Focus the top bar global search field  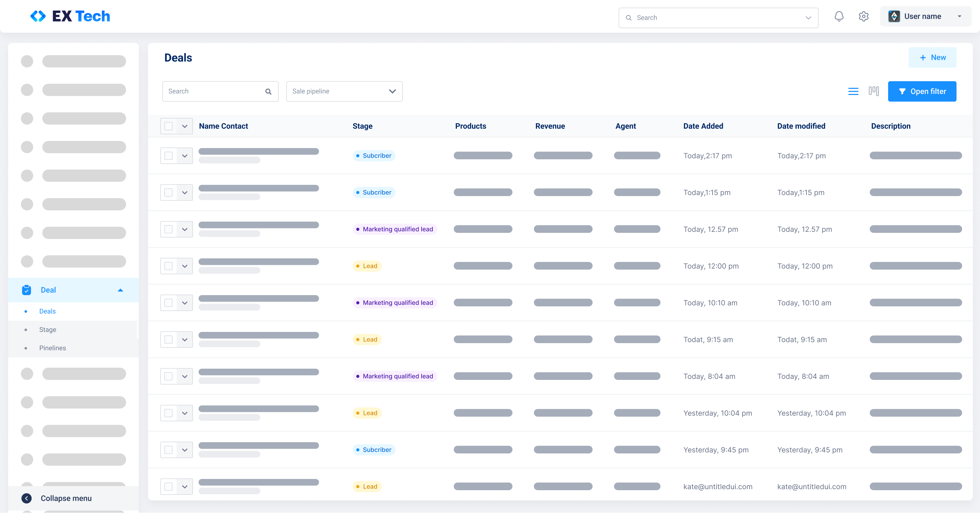718,18
